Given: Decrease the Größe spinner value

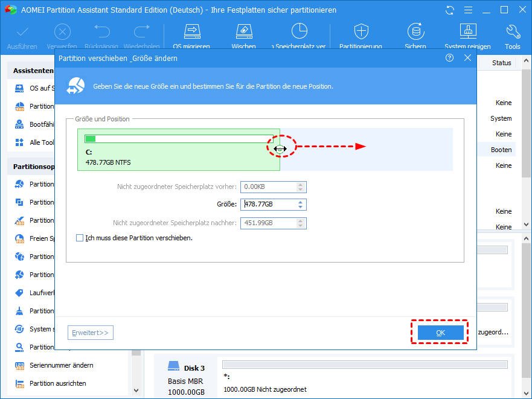Looking at the screenshot, I should [x=300, y=206].
